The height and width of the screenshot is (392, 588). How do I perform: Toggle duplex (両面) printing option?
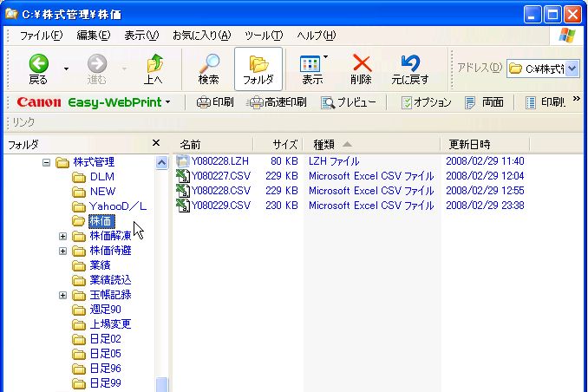471,102
